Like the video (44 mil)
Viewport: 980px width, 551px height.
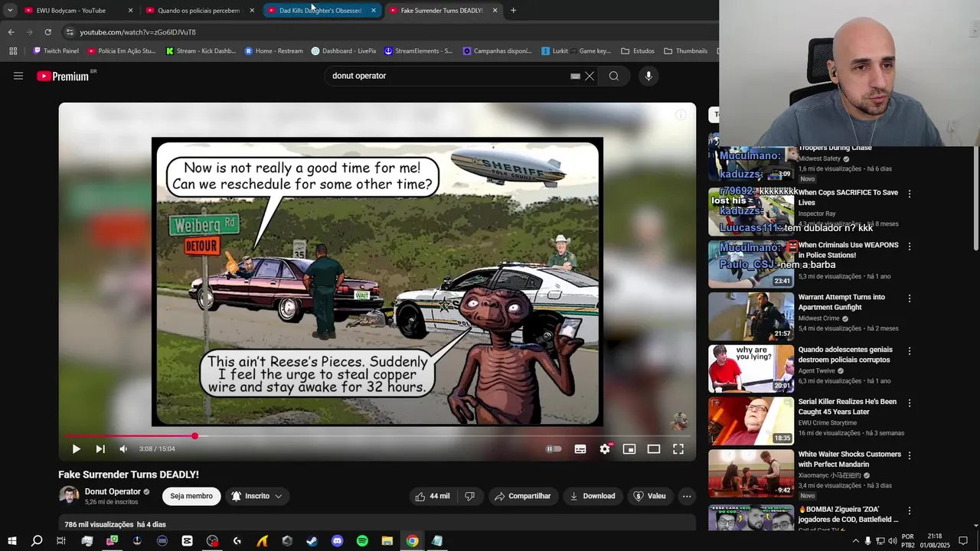point(432,496)
